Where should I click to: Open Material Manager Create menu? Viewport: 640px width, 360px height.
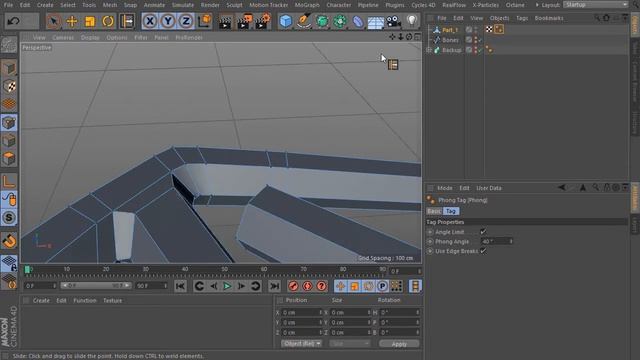click(x=41, y=300)
